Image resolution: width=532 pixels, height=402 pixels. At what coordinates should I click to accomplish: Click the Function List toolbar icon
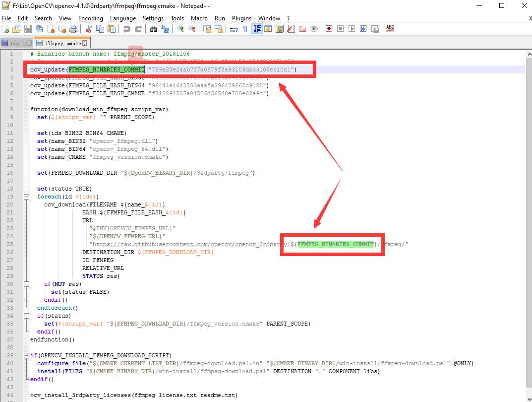coord(291,29)
